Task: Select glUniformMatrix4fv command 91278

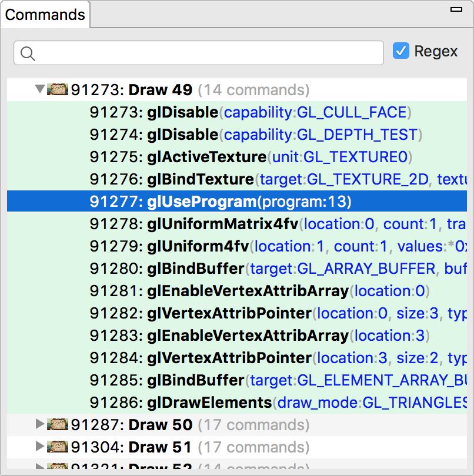Action: click(237, 224)
